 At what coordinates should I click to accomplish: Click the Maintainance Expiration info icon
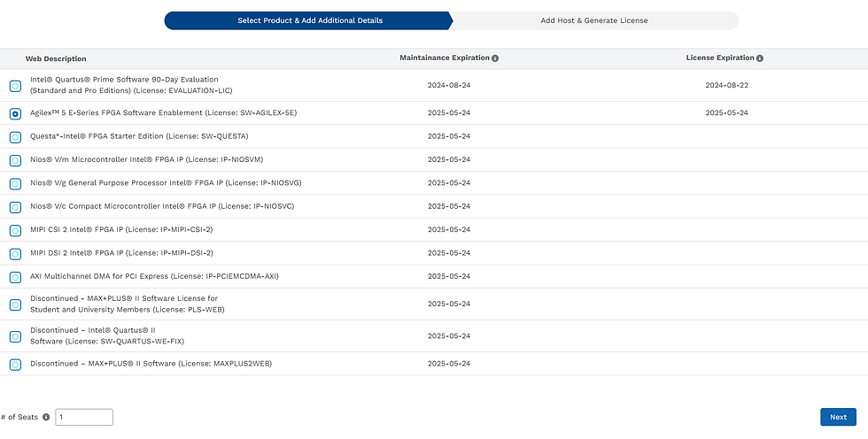point(495,58)
